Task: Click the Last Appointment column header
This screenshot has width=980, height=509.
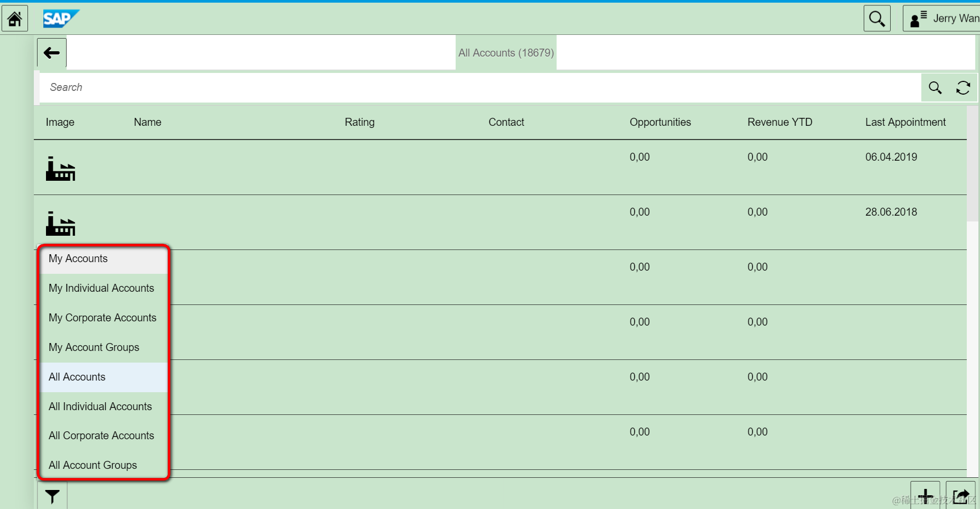Action: (x=905, y=122)
